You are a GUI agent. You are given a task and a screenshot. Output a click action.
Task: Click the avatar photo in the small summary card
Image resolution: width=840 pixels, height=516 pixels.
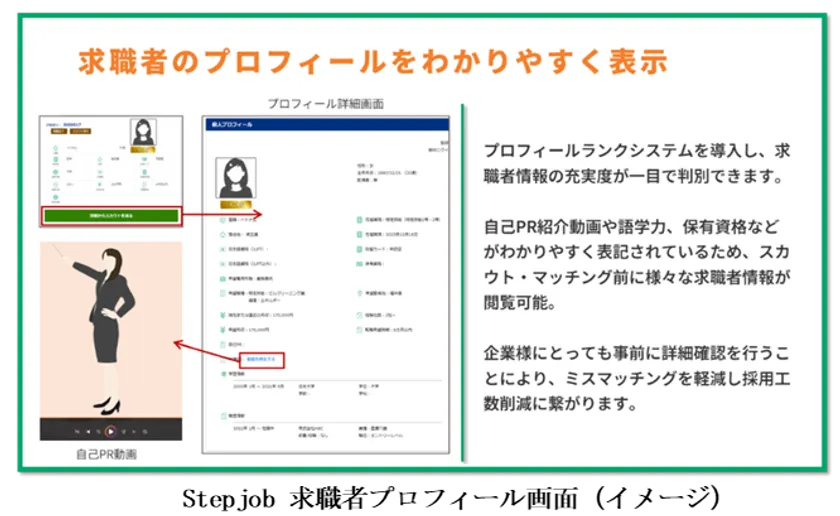coord(144,132)
